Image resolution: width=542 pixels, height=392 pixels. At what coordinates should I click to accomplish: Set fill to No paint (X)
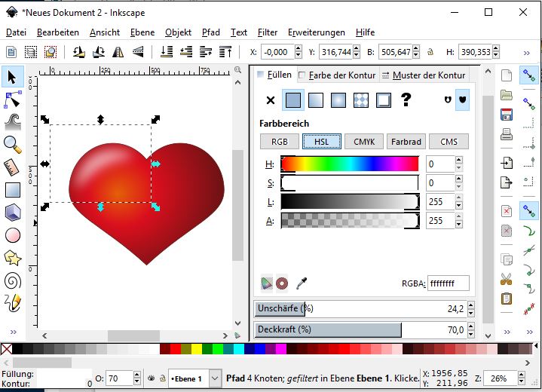coord(271,100)
